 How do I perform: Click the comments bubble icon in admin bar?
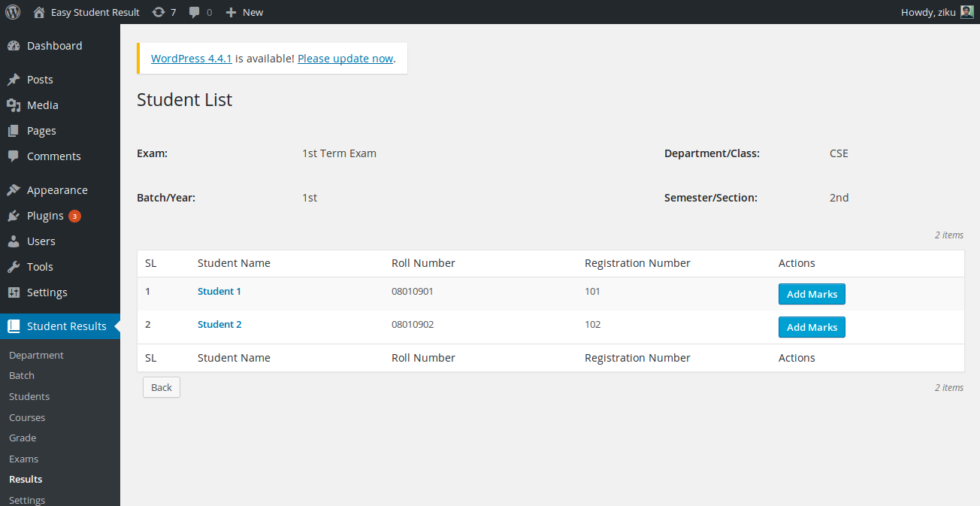(195, 13)
